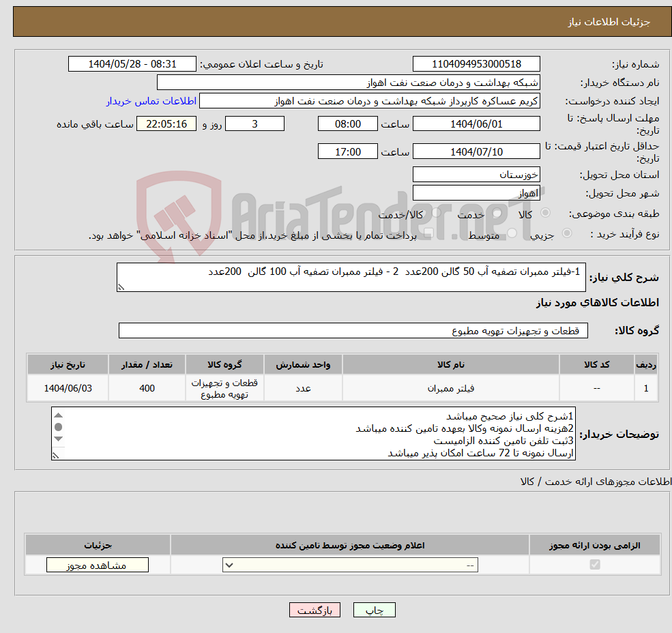Click the نام کالا column header
This screenshot has height=633, width=672.
pyautogui.click(x=450, y=364)
